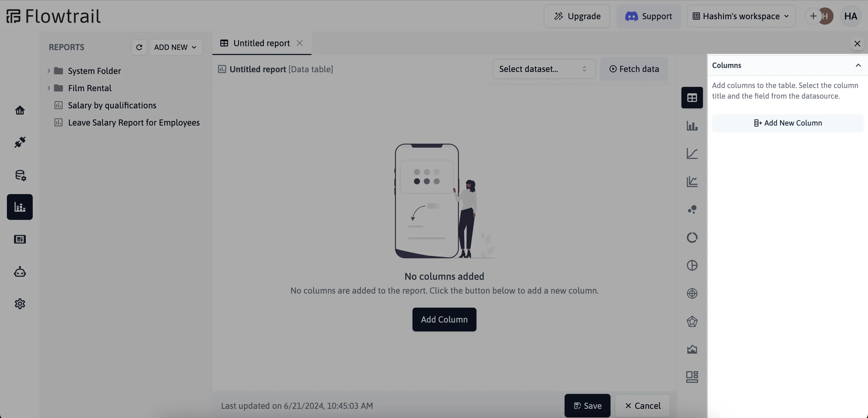This screenshot has width=868, height=418.
Task: Select the scatter plot icon
Action: click(692, 209)
